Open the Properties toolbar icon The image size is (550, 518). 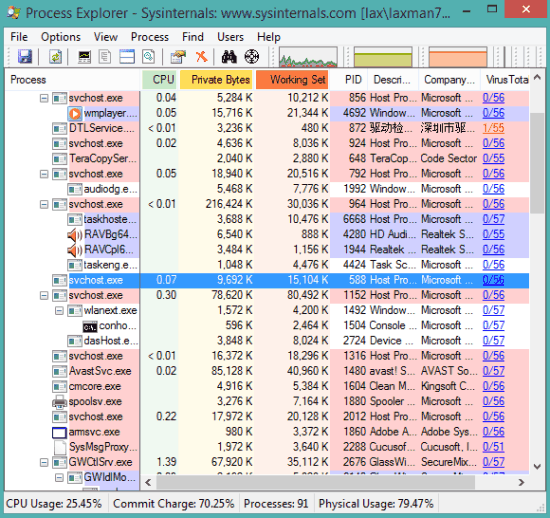(x=178, y=56)
